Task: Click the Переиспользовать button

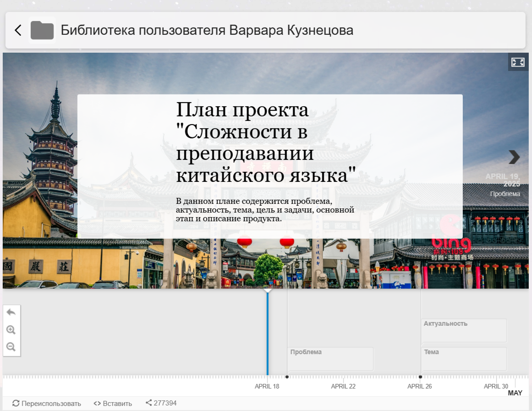Action: tap(47, 403)
